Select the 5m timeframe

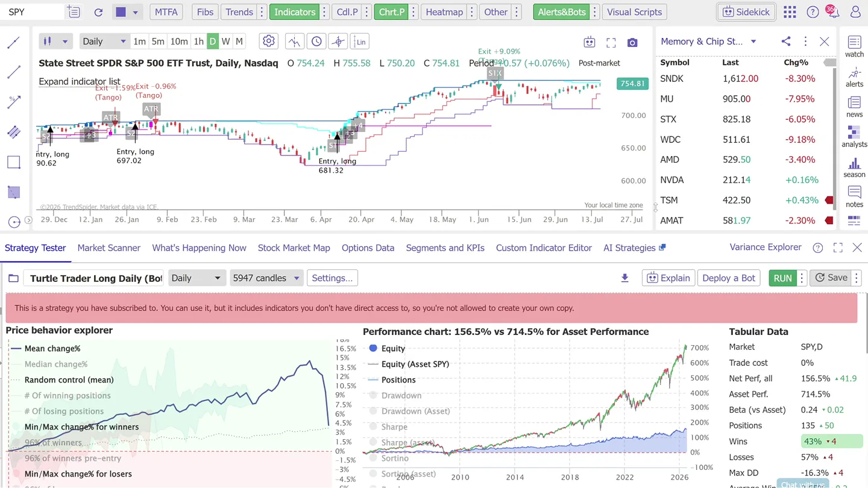[158, 42]
